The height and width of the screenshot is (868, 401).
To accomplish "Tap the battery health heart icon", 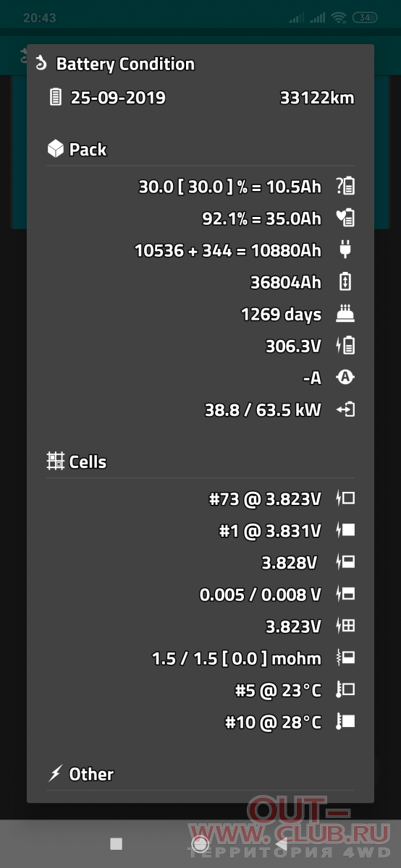I will pos(345,218).
